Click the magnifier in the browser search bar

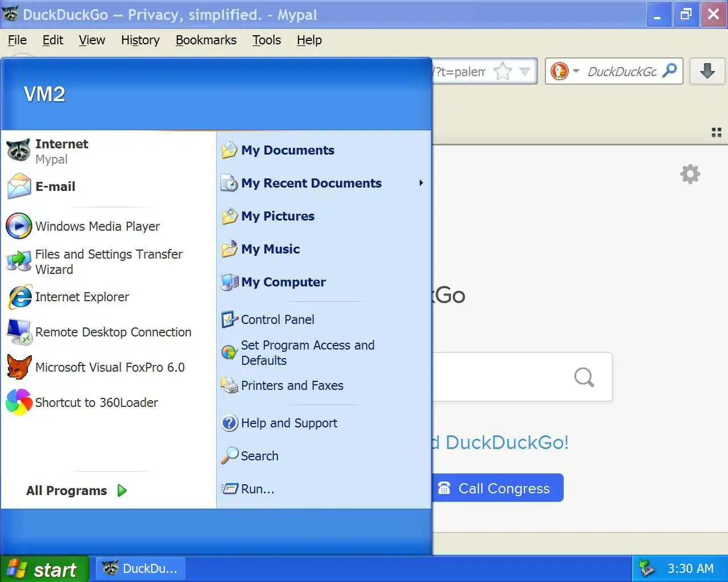click(670, 70)
